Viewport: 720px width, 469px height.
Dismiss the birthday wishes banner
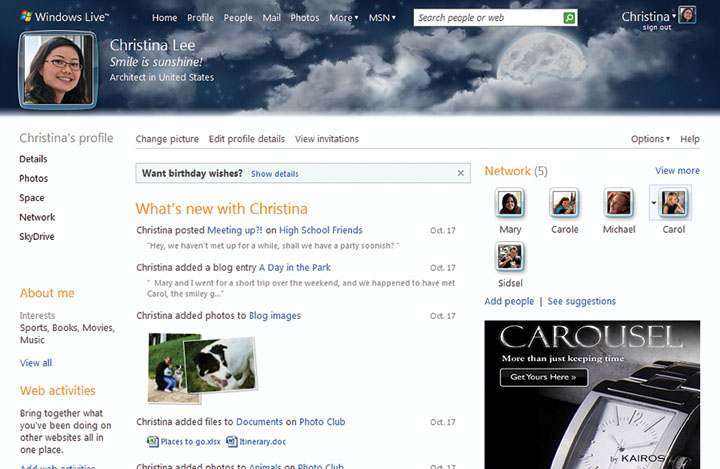461,173
